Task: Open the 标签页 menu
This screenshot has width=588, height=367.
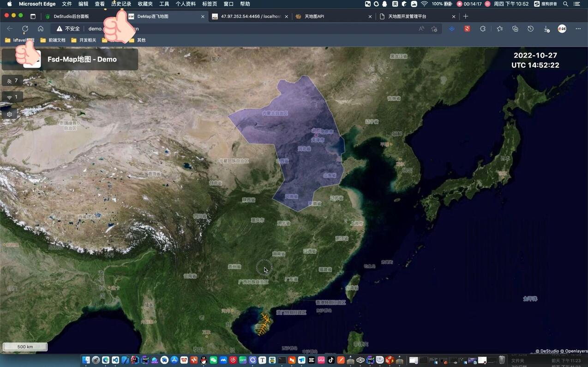Action: pos(210,4)
